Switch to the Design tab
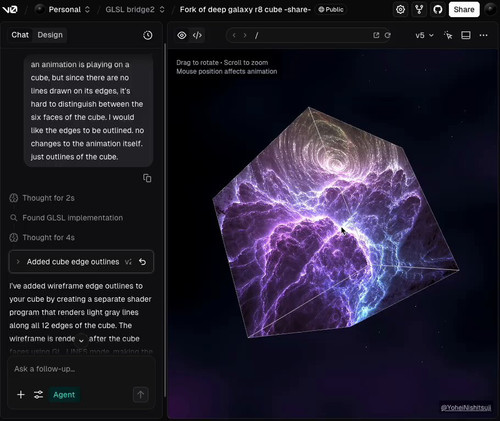This screenshot has width=500, height=421. click(x=50, y=35)
